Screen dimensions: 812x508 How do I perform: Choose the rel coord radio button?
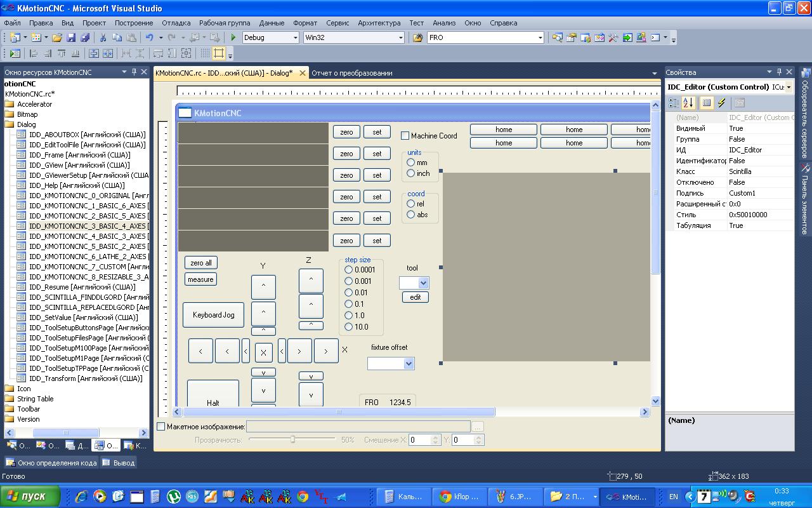pos(410,204)
